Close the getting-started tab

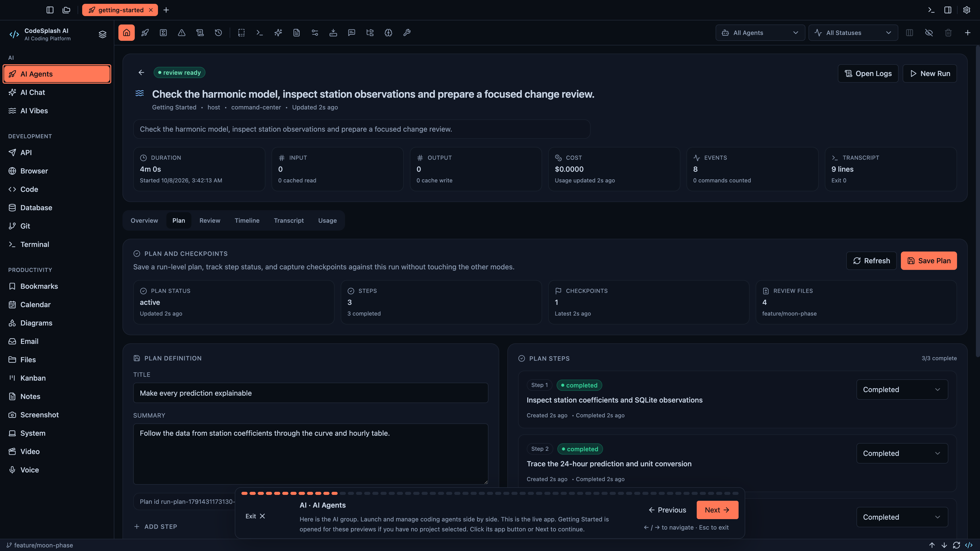[151, 10]
